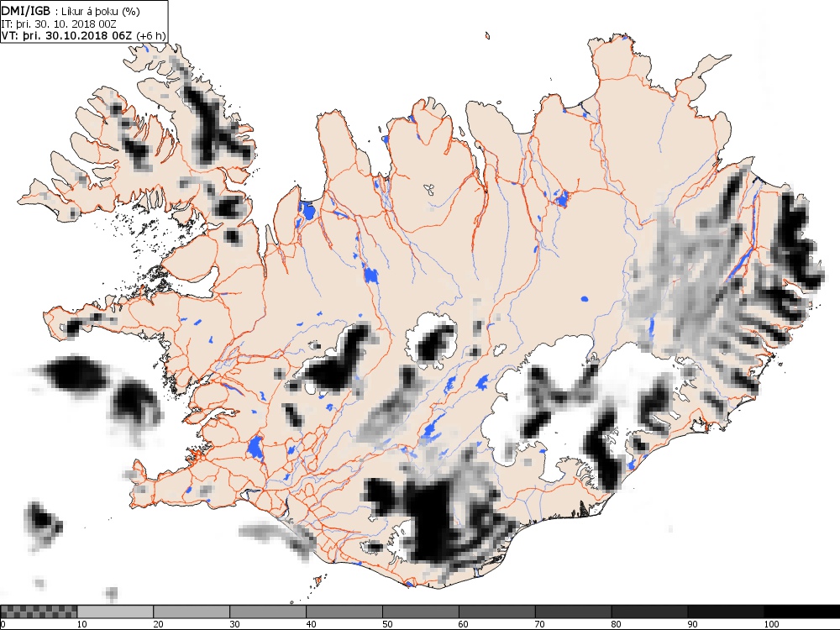Click the '50' legend scale label
The height and width of the screenshot is (630, 840).
(x=387, y=624)
